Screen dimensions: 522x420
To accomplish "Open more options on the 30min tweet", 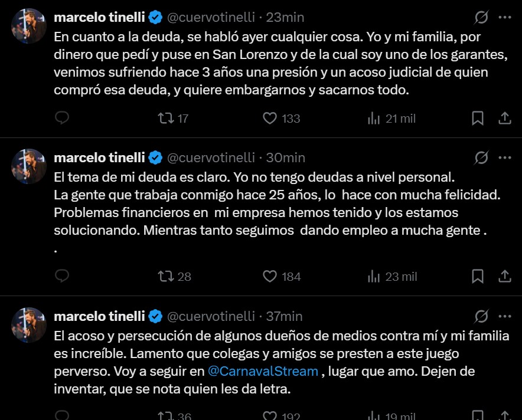I will click(505, 157).
